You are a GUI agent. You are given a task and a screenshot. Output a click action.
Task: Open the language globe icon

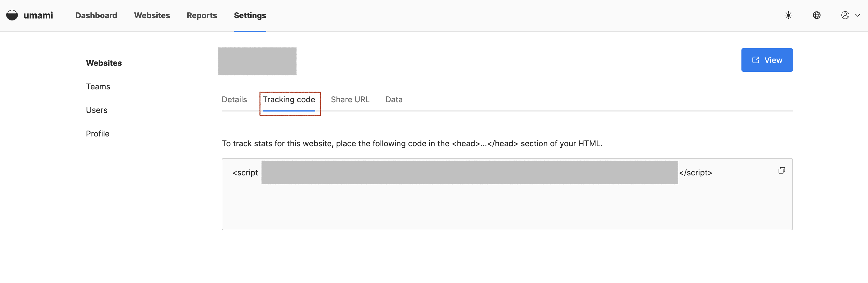click(x=816, y=15)
